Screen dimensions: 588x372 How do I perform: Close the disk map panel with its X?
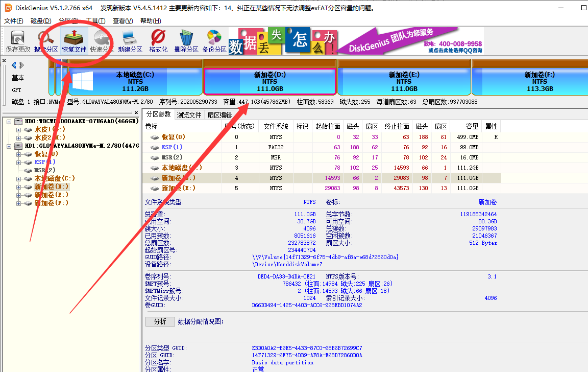[4, 60]
